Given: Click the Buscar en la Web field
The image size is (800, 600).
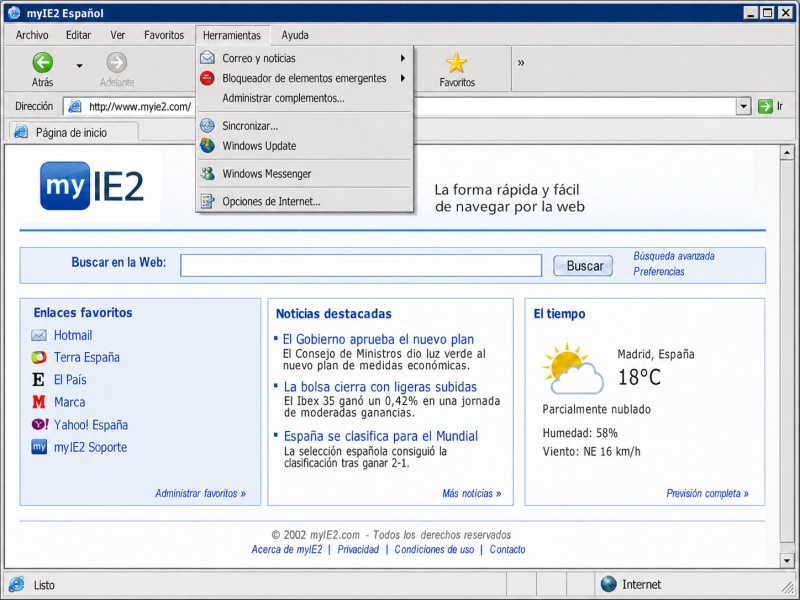Looking at the screenshot, I should (361, 265).
